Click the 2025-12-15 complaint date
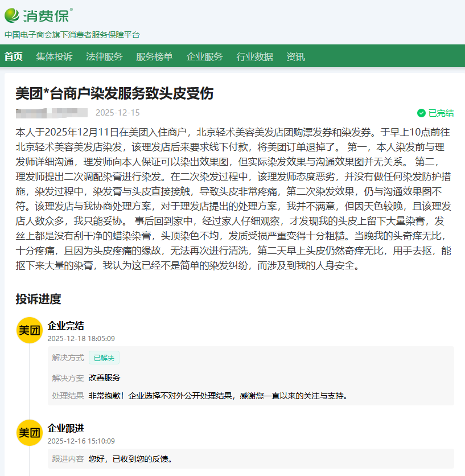The width and height of the screenshot is (465, 476). [x=117, y=113]
